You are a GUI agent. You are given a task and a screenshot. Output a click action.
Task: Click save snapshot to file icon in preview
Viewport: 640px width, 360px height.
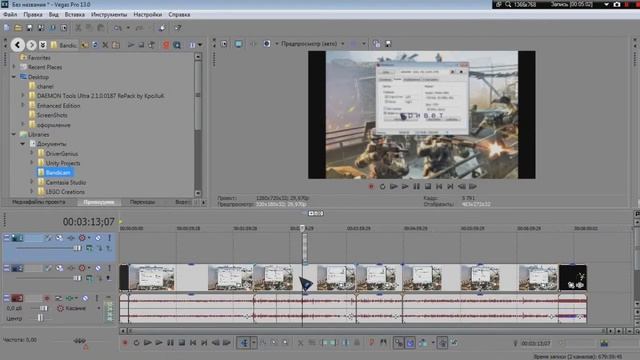(388, 44)
